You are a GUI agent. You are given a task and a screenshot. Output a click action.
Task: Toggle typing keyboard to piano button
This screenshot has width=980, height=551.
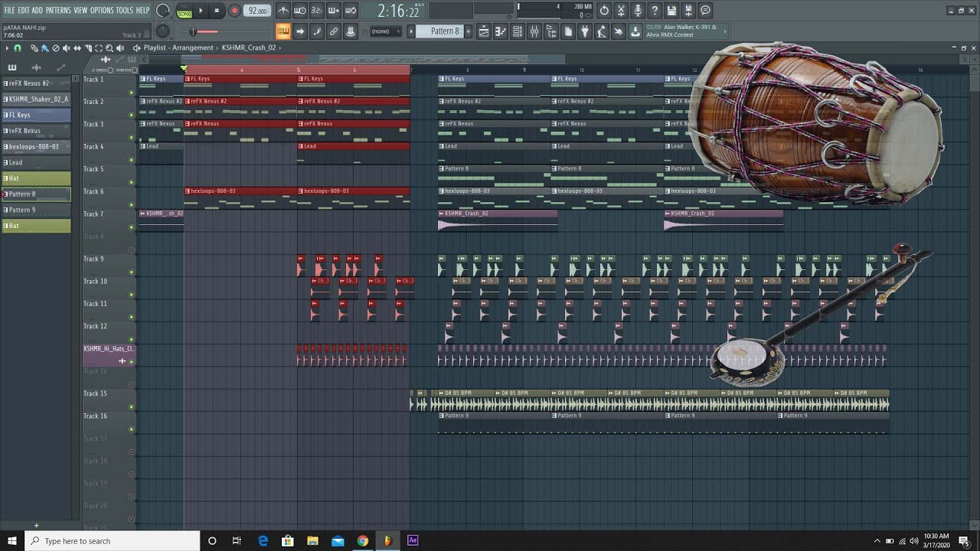(x=283, y=31)
